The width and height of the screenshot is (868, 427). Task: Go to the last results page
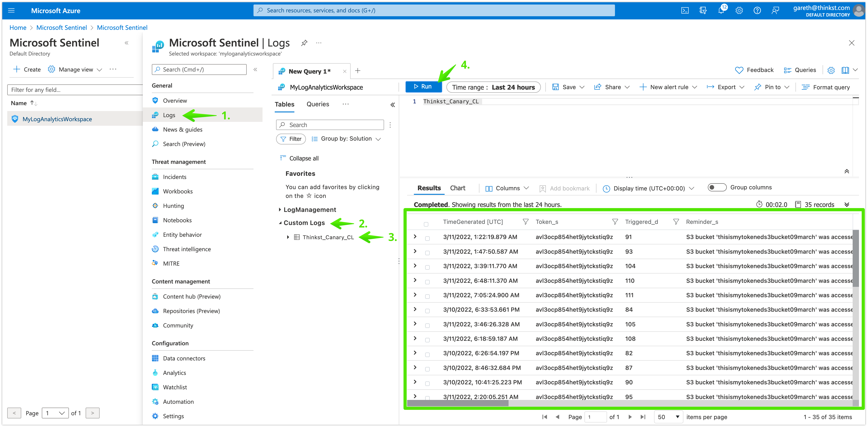pyautogui.click(x=643, y=417)
